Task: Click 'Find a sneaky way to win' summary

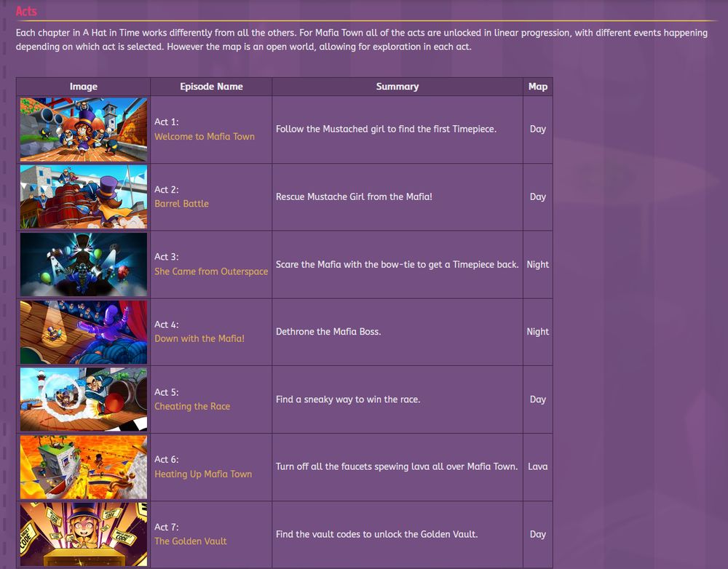Action: (348, 399)
